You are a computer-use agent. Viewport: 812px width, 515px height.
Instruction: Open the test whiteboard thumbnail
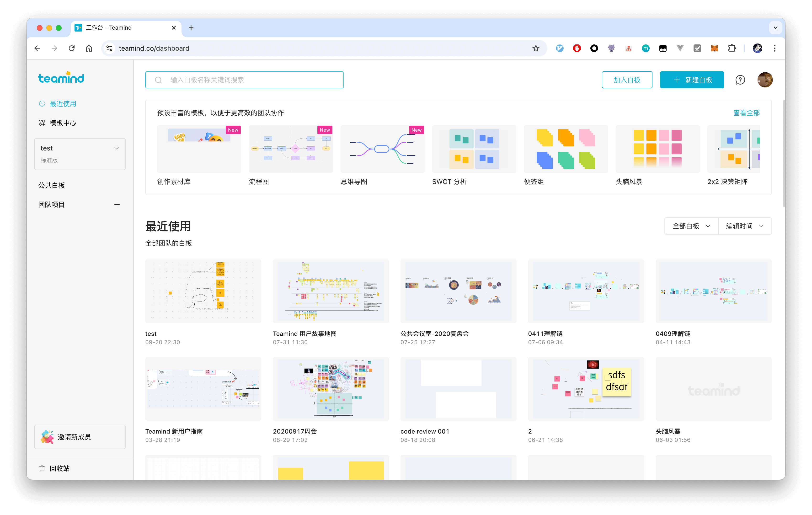203,291
